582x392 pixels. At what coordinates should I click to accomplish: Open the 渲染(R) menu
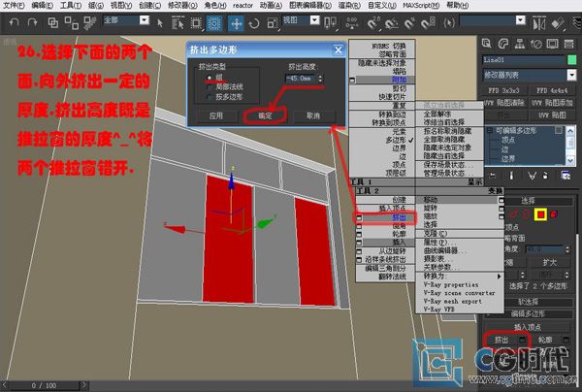[349, 6]
